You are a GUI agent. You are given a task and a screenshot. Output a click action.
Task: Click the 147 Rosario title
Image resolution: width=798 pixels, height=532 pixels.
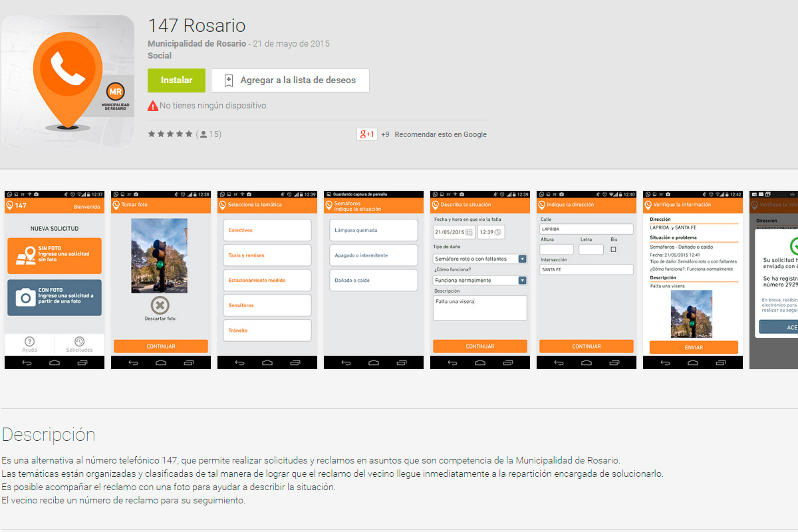(x=197, y=25)
